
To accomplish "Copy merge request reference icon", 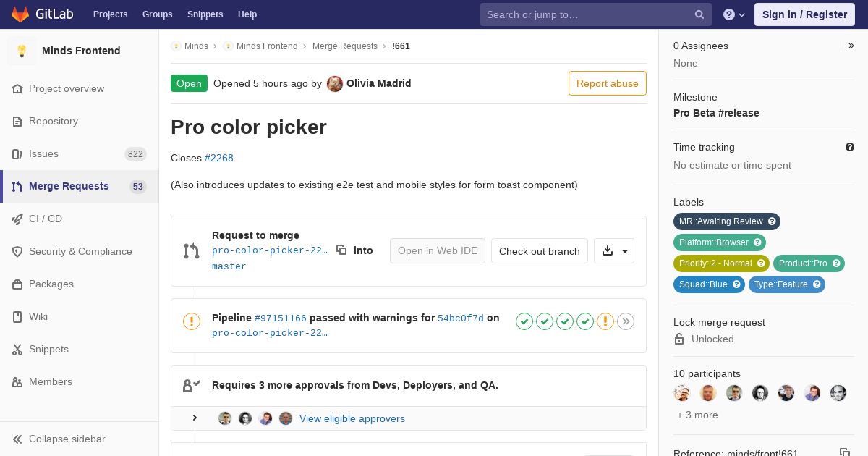I will pyautogui.click(x=844, y=452).
